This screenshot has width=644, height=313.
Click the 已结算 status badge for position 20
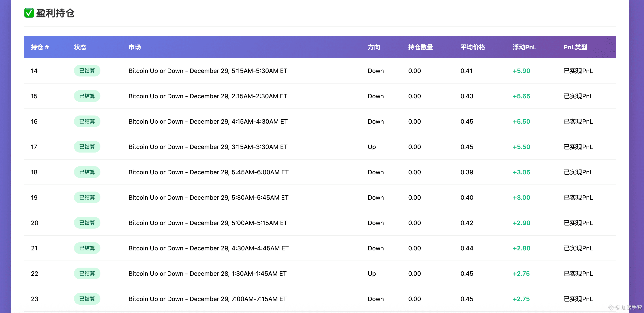coord(87,223)
